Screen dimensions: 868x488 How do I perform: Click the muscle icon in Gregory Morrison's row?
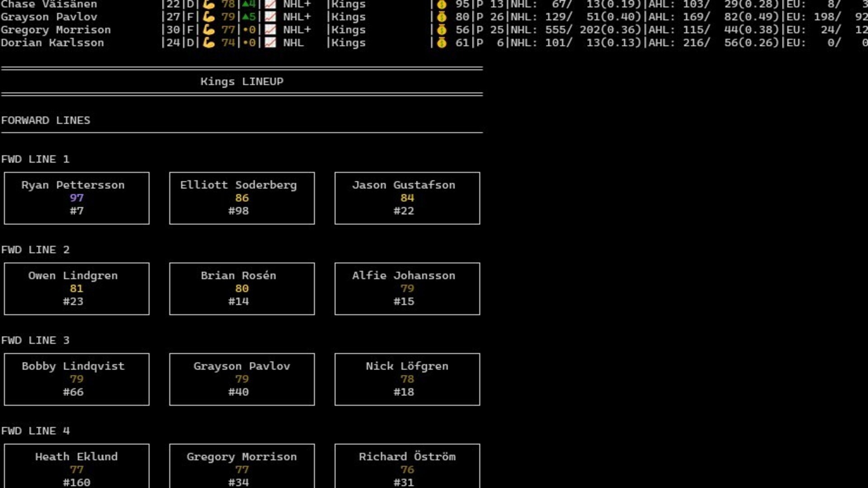click(208, 30)
